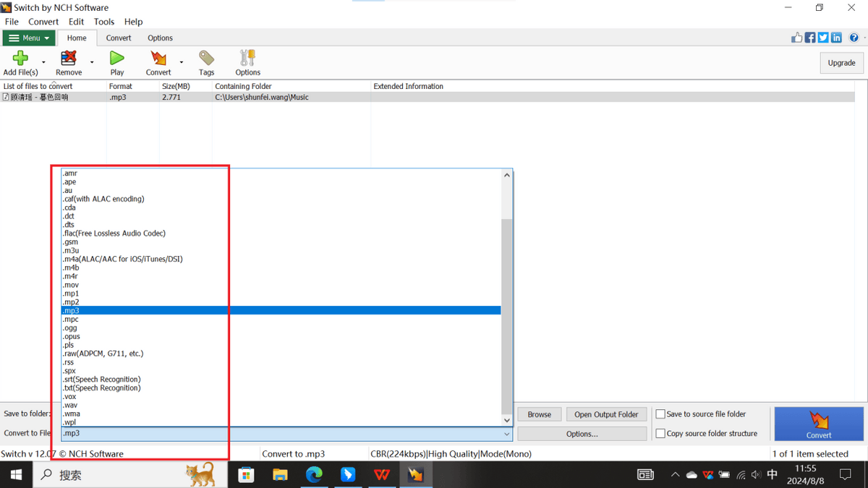This screenshot has width=868, height=488.
Task: Open the dropdown arrow beside Add File(s)
Action: (43, 63)
